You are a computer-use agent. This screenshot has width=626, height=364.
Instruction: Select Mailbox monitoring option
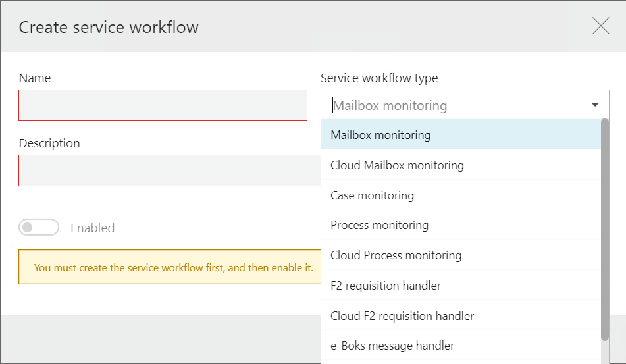461,135
